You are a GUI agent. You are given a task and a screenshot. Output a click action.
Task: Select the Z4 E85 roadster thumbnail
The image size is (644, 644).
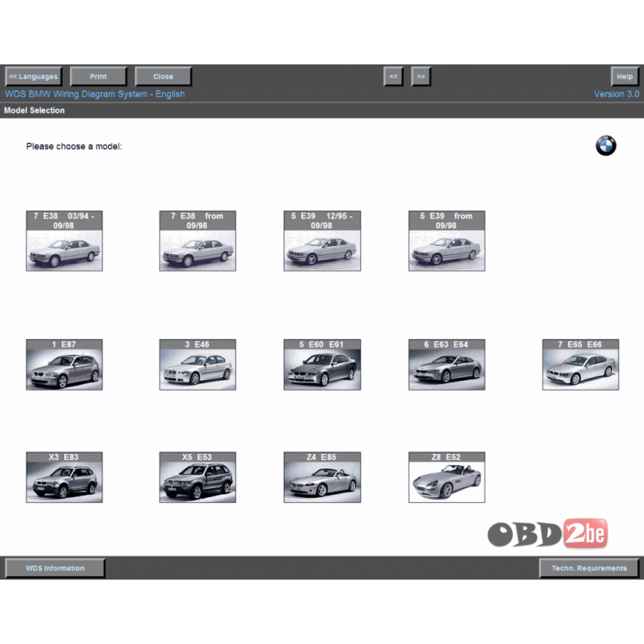[x=322, y=477]
